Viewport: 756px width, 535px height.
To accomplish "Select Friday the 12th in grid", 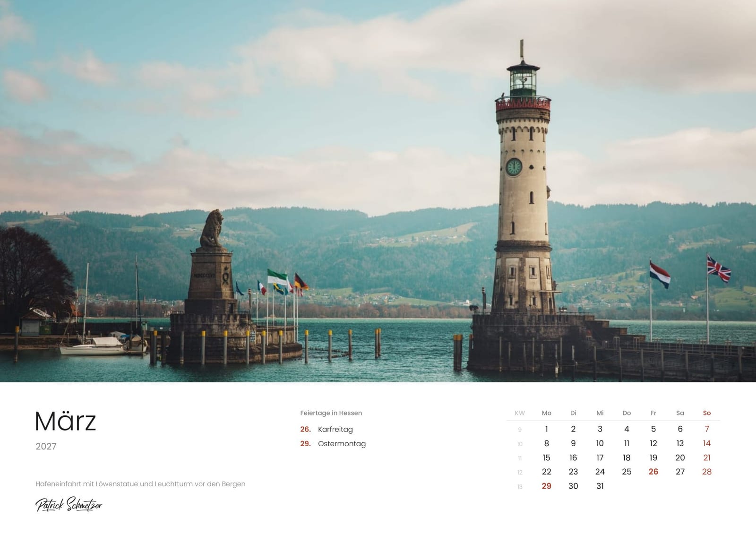I will click(x=653, y=443).
